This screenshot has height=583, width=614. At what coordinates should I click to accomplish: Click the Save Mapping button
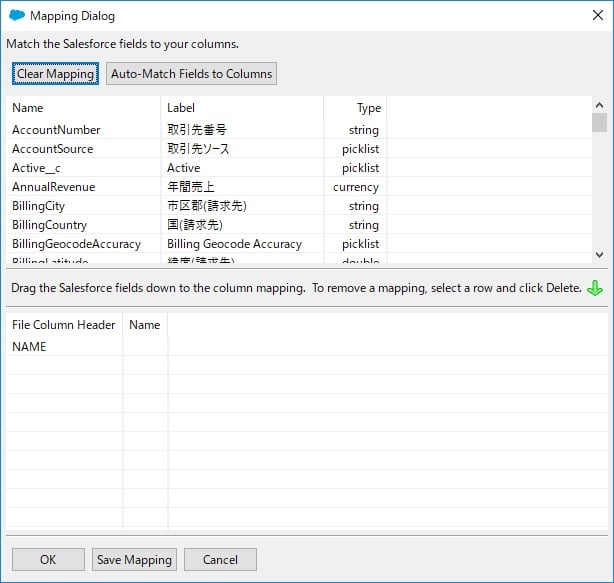[x=135, y=559]
